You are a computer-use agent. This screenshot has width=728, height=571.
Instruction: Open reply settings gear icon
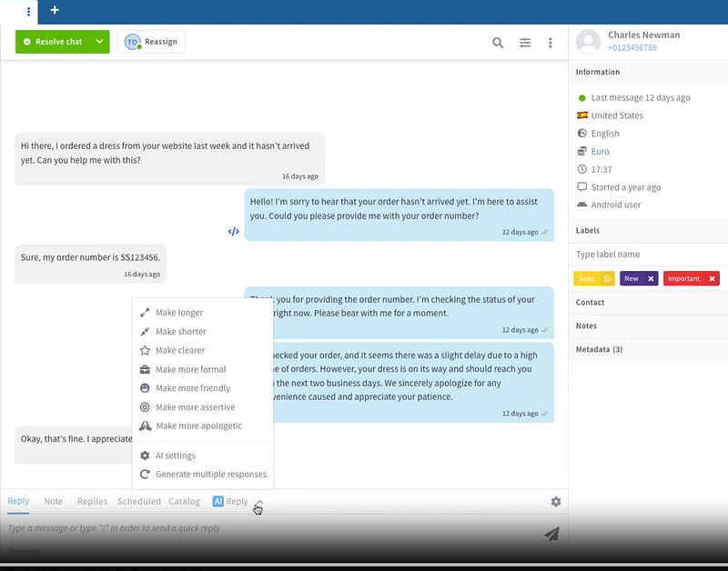(556, 502)
